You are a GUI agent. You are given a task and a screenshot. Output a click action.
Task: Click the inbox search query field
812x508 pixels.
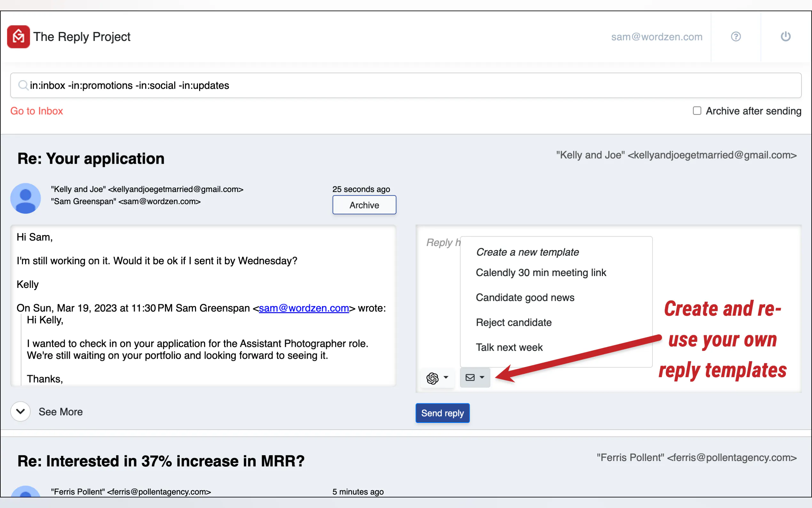pos(403,85)
